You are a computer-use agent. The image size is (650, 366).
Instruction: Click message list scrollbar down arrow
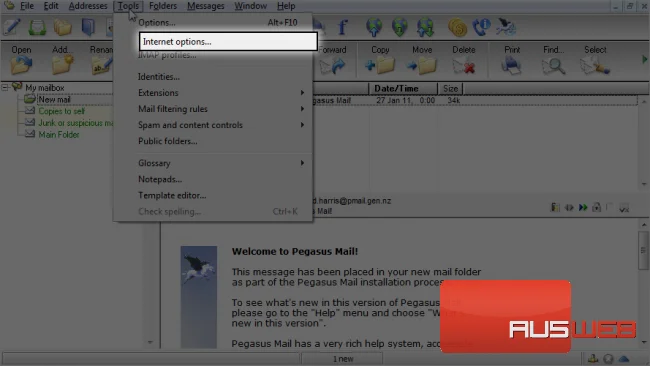pos(644,184)
